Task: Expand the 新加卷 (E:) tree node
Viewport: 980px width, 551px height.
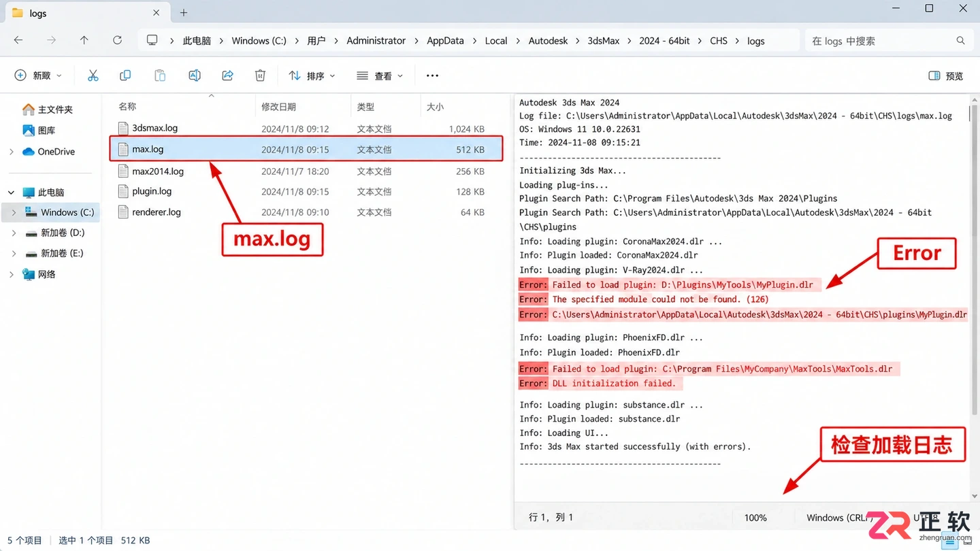Action: (x=14, y=253)
